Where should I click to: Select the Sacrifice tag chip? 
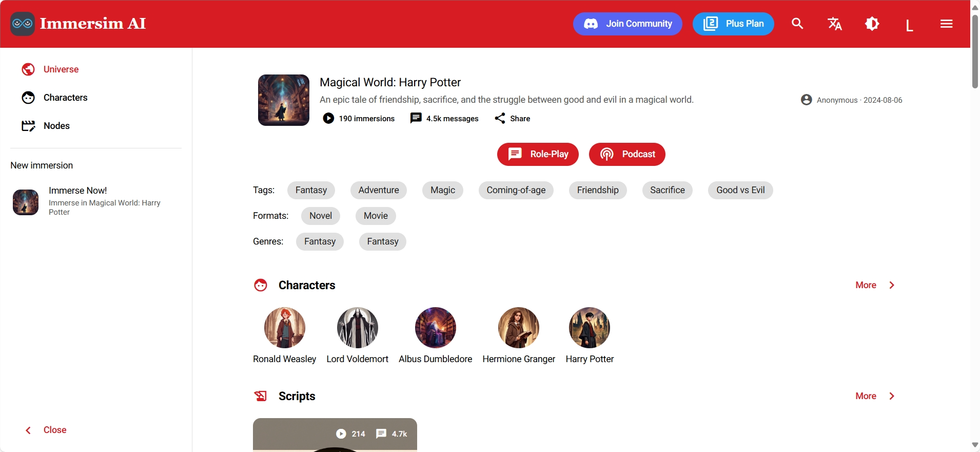668,190
